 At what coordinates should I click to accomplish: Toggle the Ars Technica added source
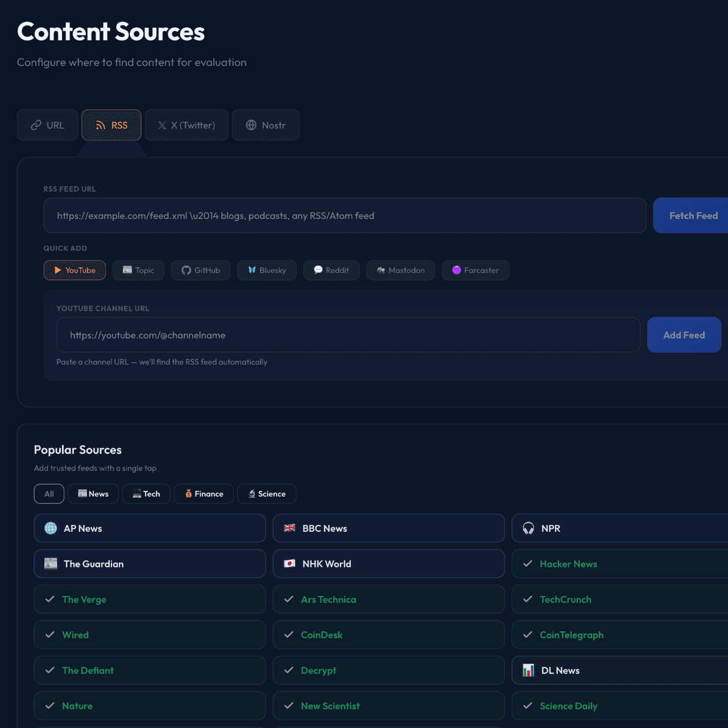tap(388, 599)
